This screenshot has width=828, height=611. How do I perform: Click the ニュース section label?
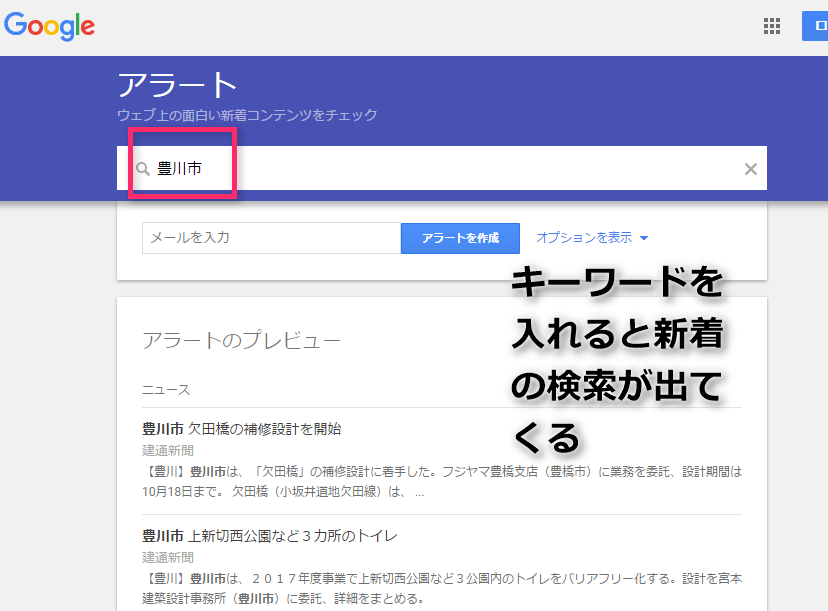tap(166, 390)
